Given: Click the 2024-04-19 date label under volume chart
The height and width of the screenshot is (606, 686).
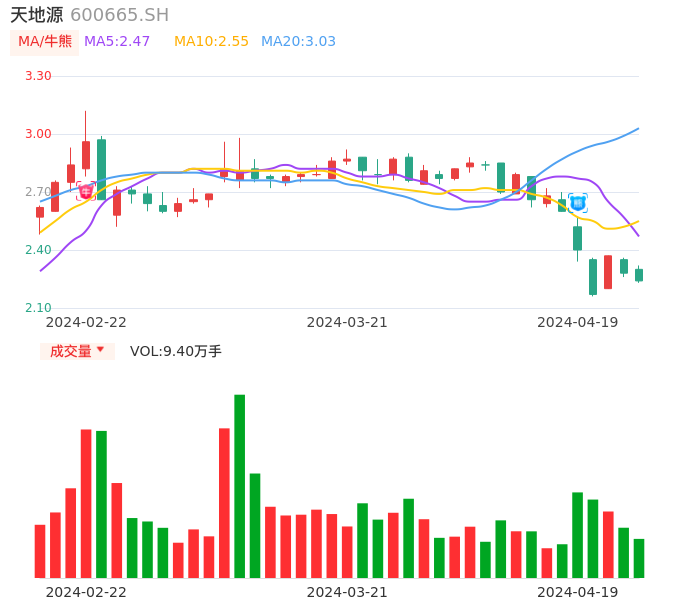Looking at the screenshot, I should [578, 592].
